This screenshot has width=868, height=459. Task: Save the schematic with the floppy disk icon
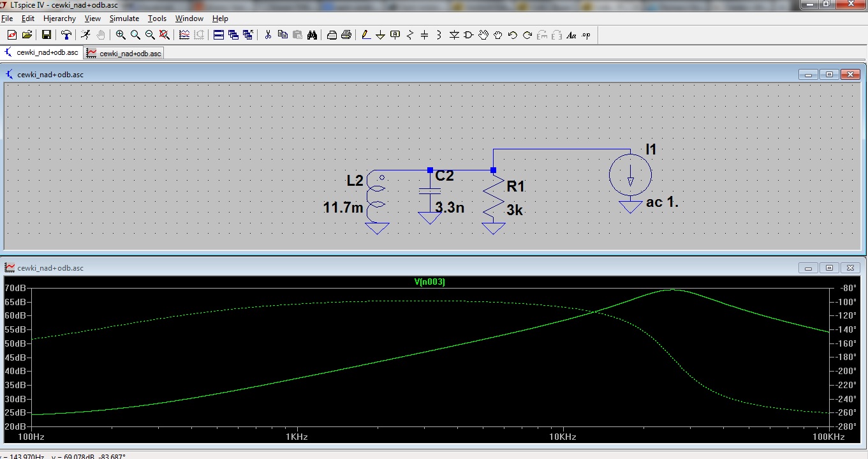click(x=47, y=34)
